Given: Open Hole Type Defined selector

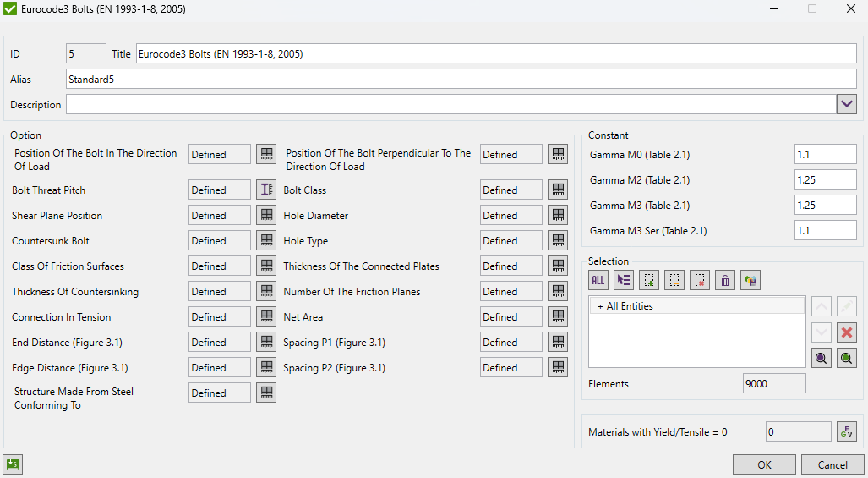Looking at the screenshot, I should point(510,241).
